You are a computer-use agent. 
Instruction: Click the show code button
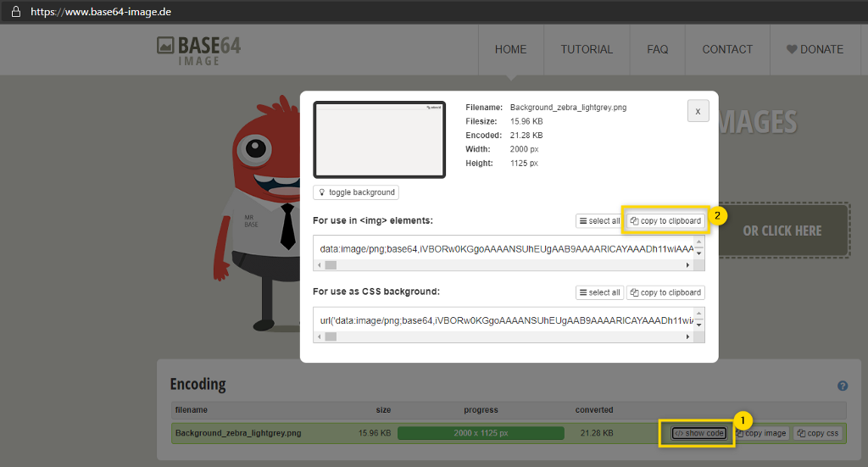point(698,433)
